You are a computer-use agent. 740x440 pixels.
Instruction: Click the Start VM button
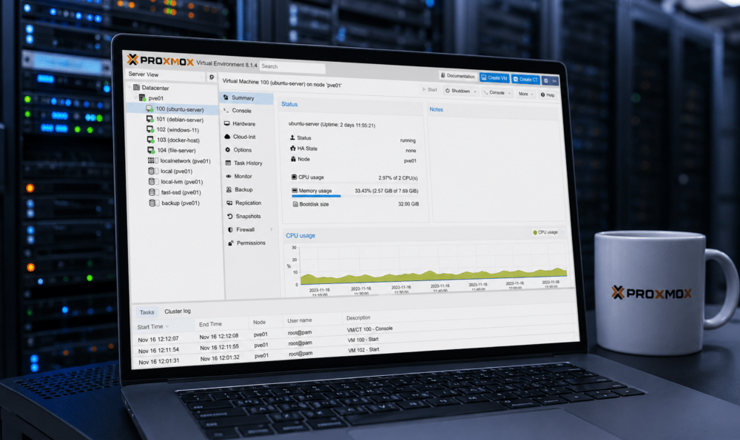pos(429,89)
